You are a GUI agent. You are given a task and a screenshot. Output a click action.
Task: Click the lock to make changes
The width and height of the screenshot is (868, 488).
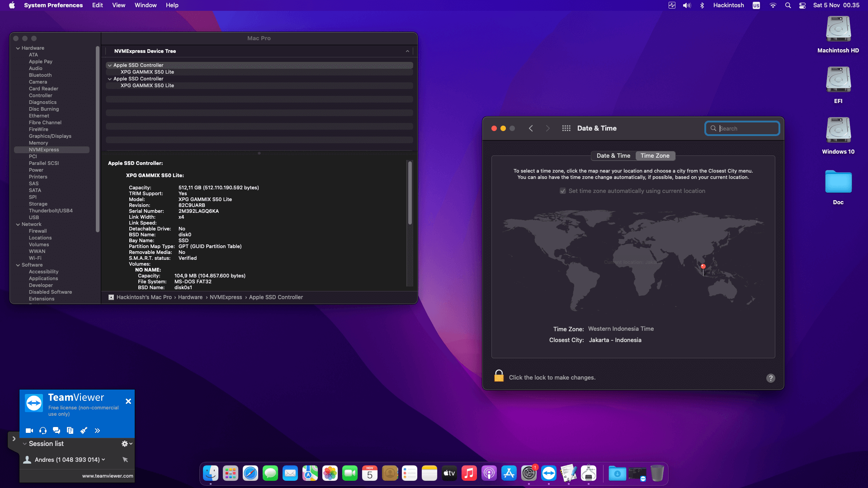(x=499, y=376)
